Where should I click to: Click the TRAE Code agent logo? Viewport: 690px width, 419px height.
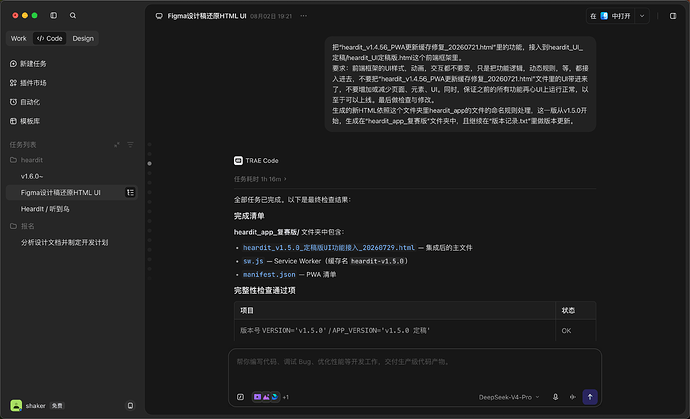[x=238, y=161]
